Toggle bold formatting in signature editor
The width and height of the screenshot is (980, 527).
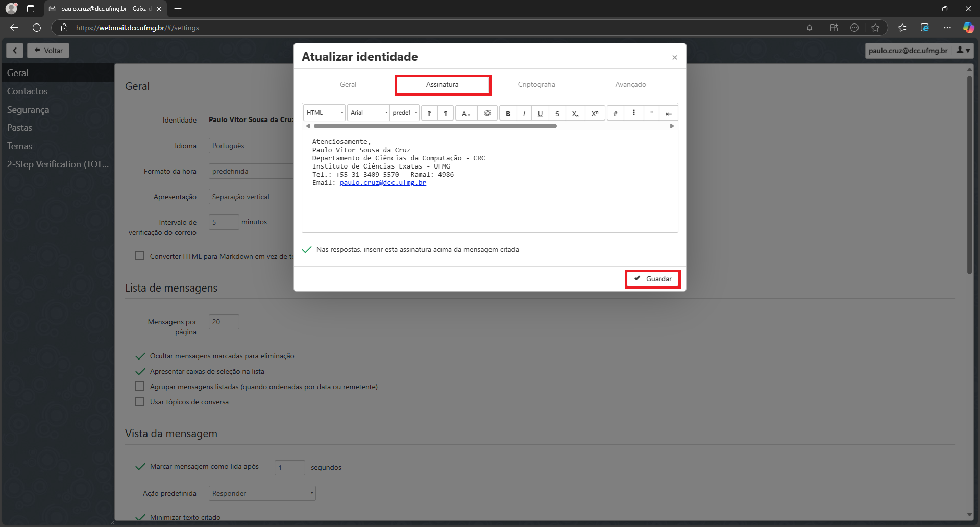click(x=508, y=113)
